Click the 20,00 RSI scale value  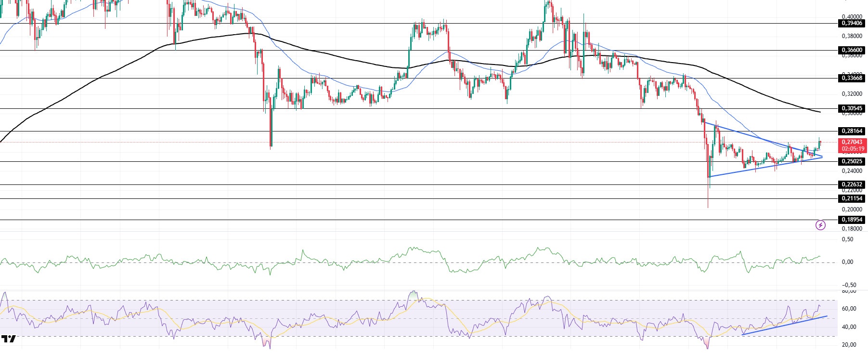(849, 345)
